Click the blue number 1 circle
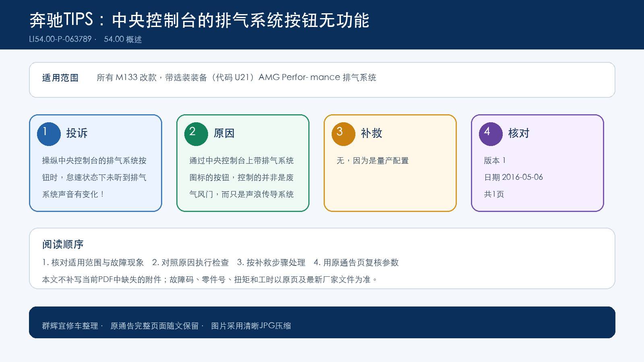The width and height of the screenshot is (644, 362). 49,134
